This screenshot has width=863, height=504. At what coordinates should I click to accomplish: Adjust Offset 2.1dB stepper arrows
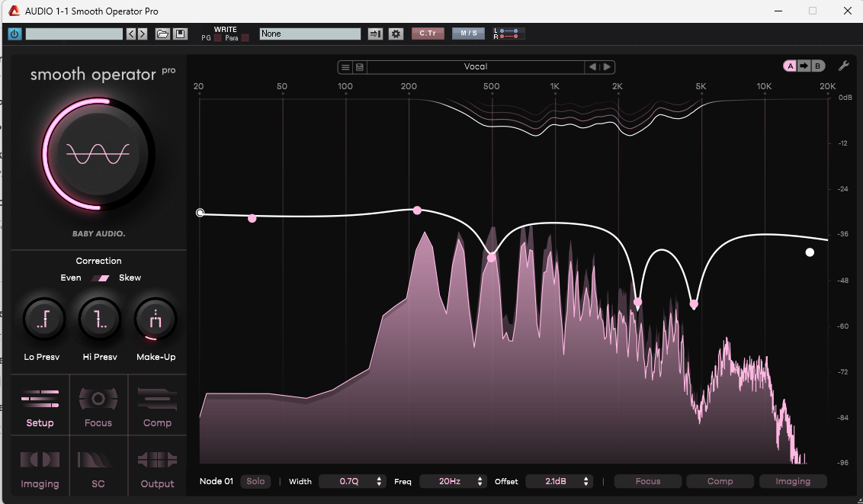(585, 481)
